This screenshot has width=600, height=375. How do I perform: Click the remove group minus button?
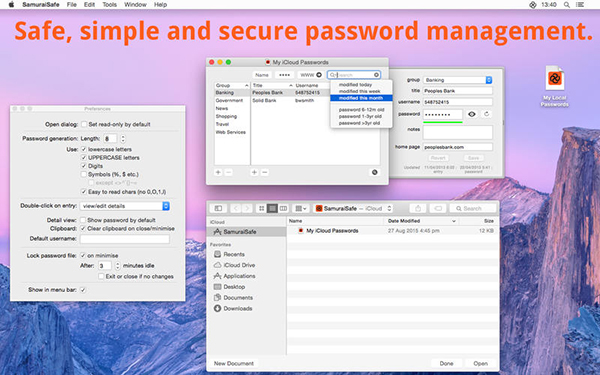point(228,173)
